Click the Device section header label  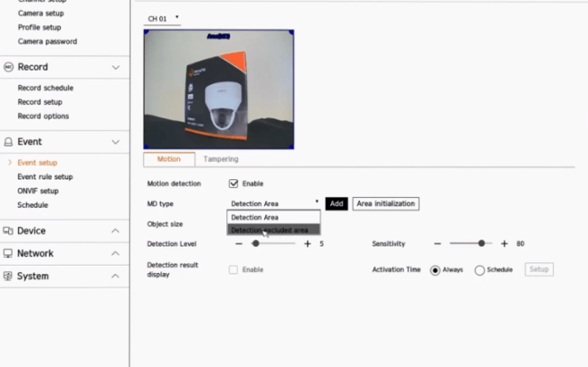32,231
